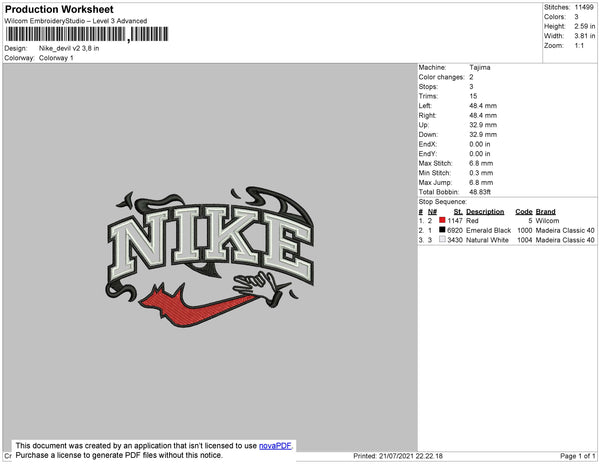Select the 'Natural White' thread description
Viewport: 600px width, 464px height.
[x=487, y=240]
